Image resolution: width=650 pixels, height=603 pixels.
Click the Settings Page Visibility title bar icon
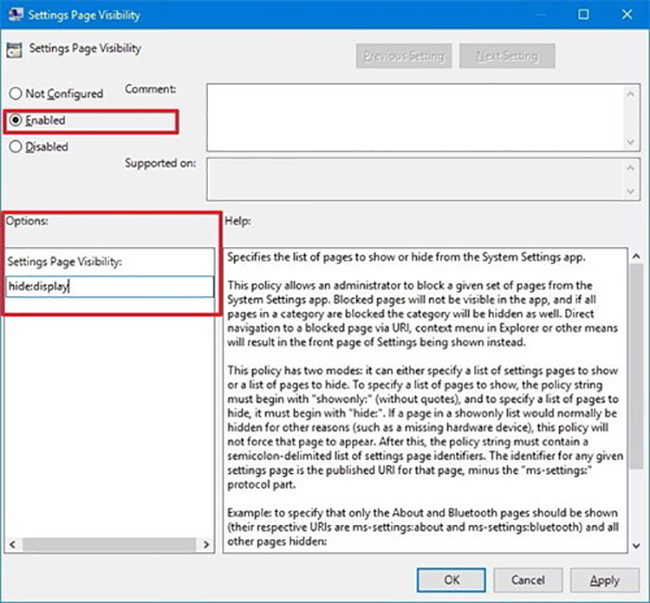pyautogui.click(x=14, y=14)
